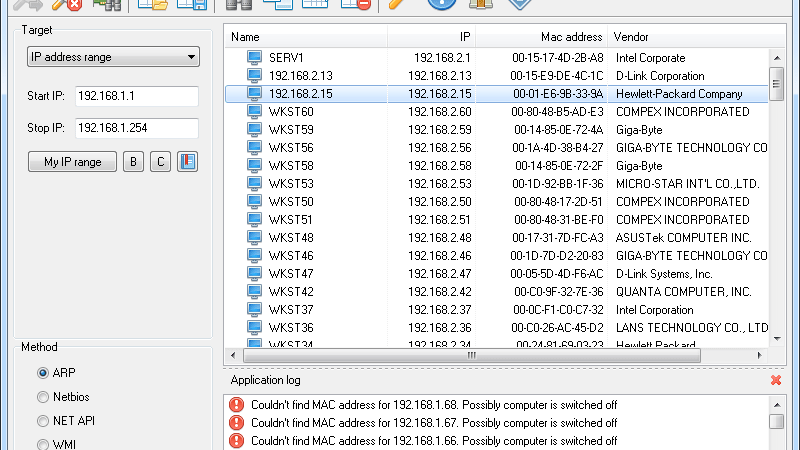The height and width of the screenshot is (450, 800).
Task: Close the Application log panel
Action: pos(776,380)
